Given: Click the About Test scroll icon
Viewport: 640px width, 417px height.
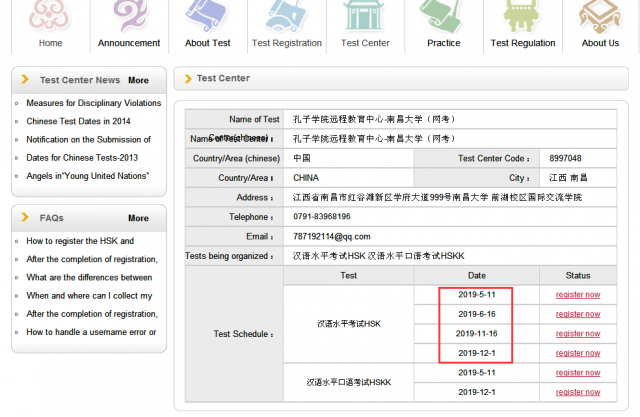Looking at the screenshot, I should pyautogui.click(x=207, y=17).
